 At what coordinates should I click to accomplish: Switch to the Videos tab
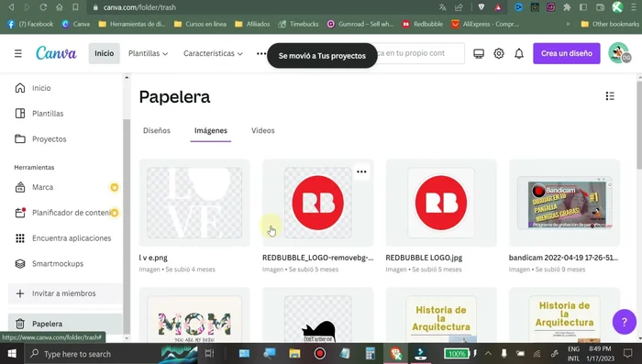[263, 130]
